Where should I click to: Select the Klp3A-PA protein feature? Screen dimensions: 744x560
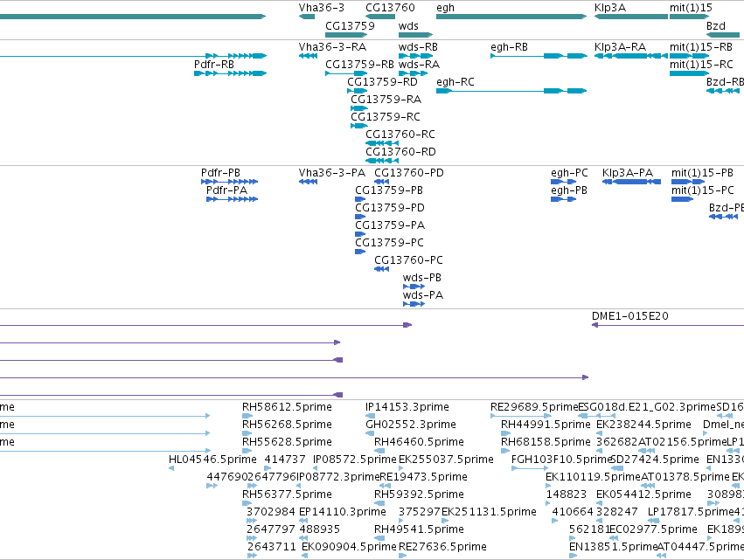coord(631,182)
